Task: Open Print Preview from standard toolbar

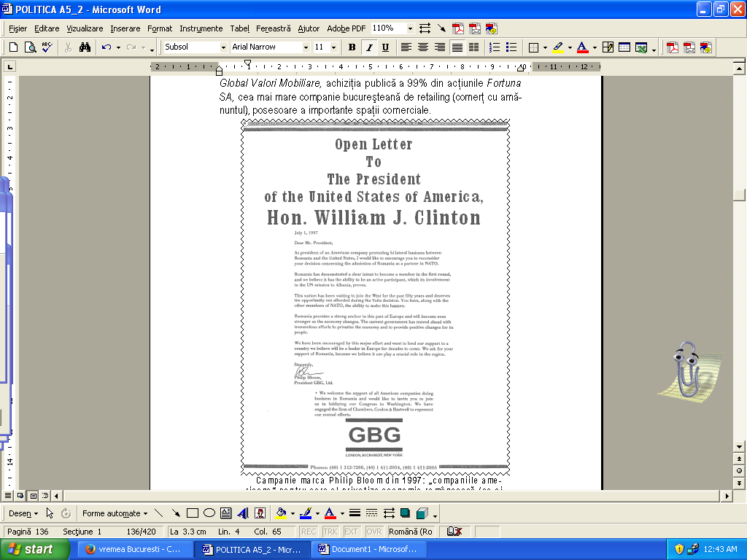Action: [x=30, y=47]
